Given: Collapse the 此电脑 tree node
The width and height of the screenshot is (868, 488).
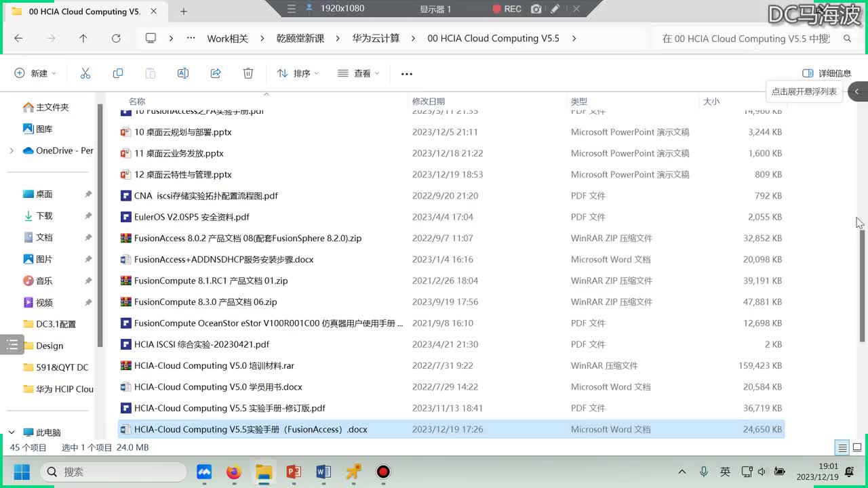Looking at the screenshot, I should tap(12, 432).
